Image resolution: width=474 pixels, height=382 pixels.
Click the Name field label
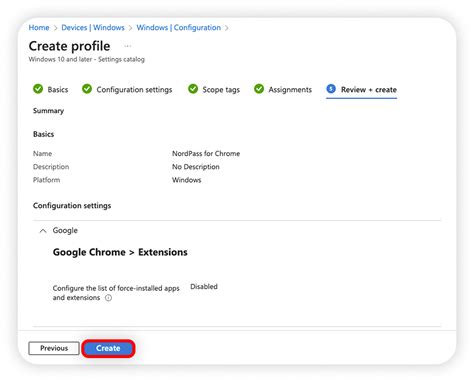click(42, 154)
